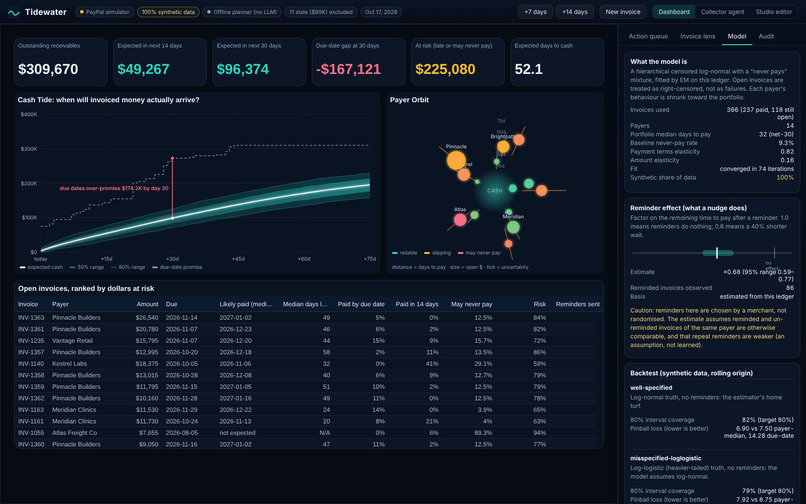Screen dimensions: 806x504
Task: Click the 'expected cash' legend entry
Action: click(41, 267)
